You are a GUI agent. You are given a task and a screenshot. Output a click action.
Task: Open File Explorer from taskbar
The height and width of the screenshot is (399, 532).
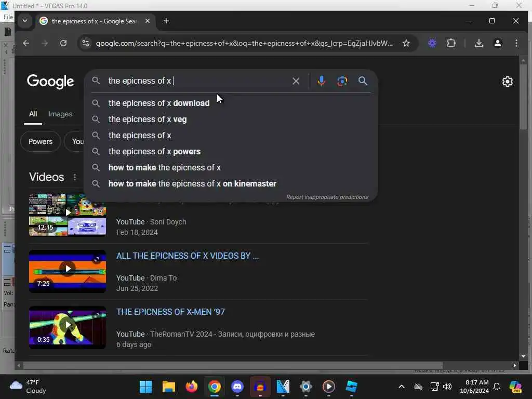click(x=169, y=387)
